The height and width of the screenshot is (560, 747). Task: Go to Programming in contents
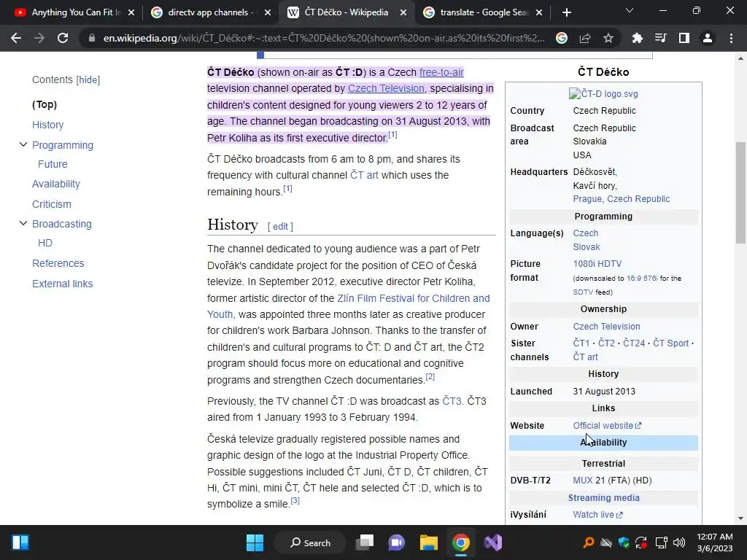[x=63, y=145]
